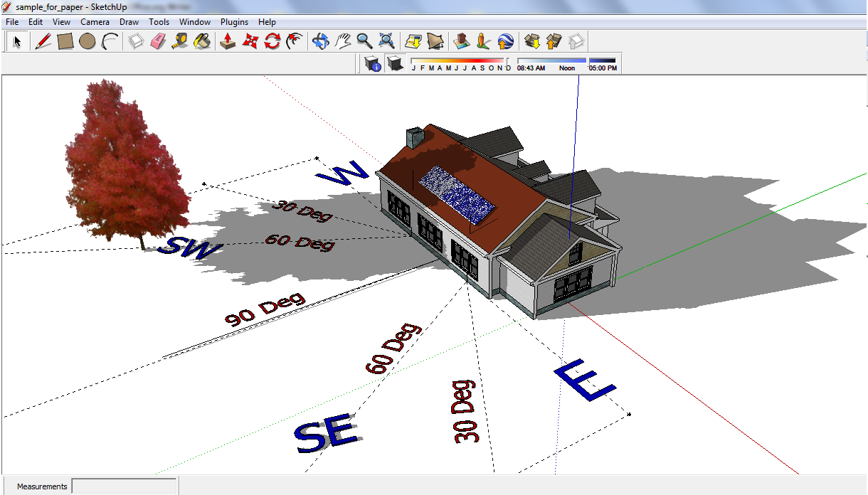This screenshot has width=868, height=495.
Task: Open the Plugins menu
Action: (234, 22)
